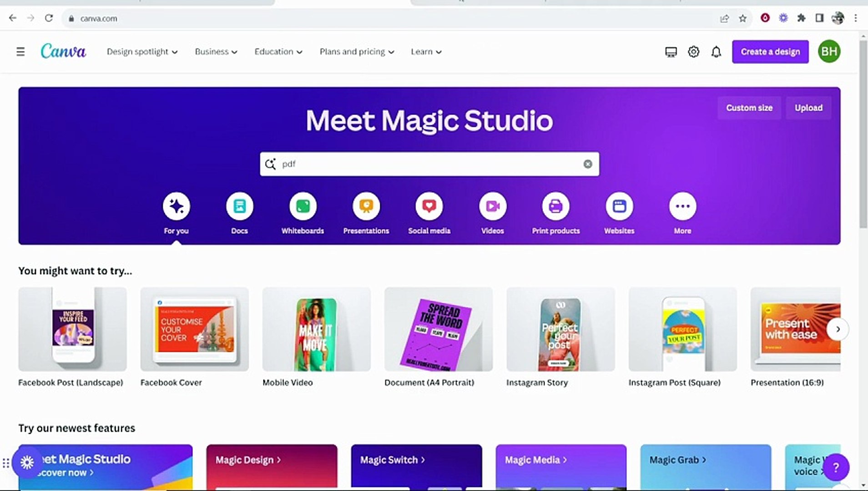
Task: Open the More categories icon
Action: (682, 206)
